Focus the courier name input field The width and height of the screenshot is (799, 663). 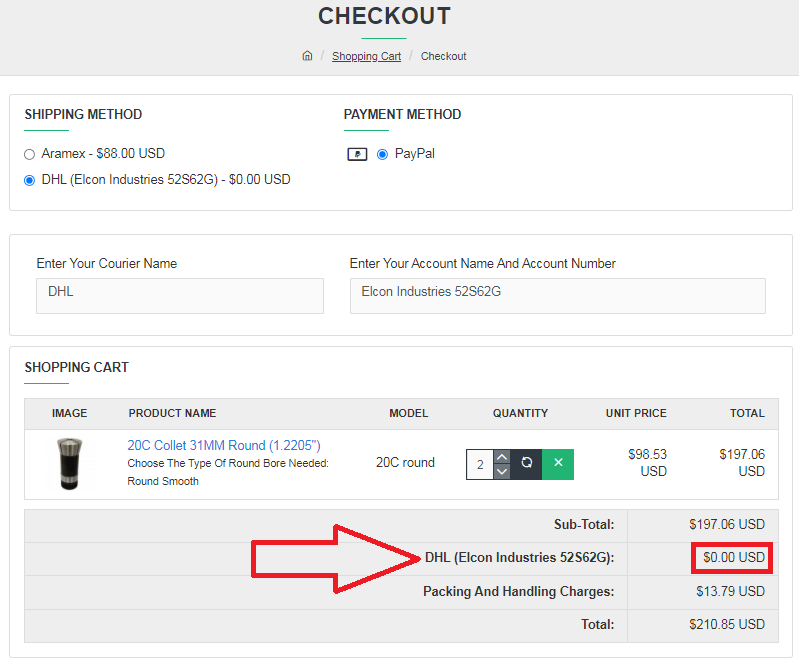(x=180, y=296)
